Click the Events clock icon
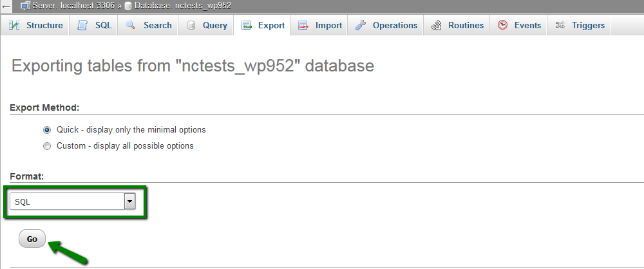 pos(502,26)
